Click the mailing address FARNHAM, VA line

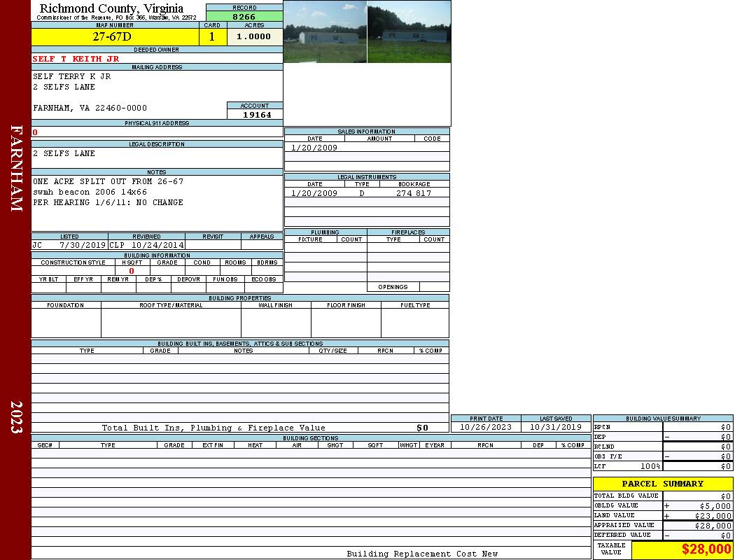point(90,108)
